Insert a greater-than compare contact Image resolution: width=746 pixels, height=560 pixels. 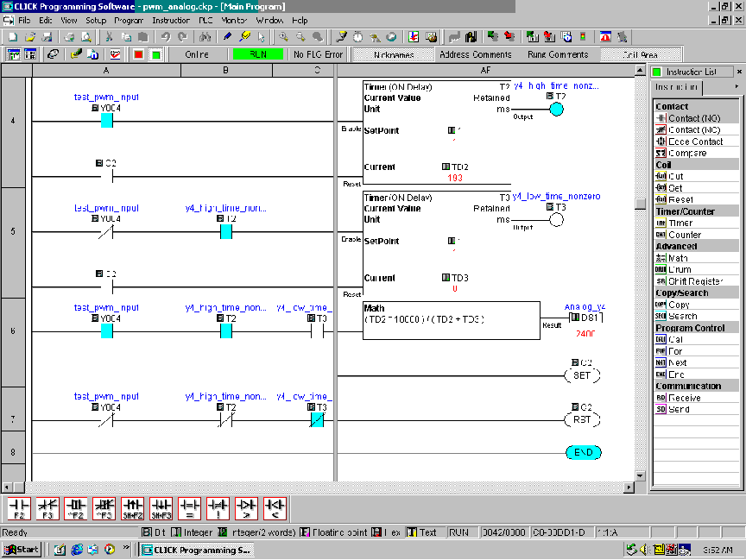point(246,508)
